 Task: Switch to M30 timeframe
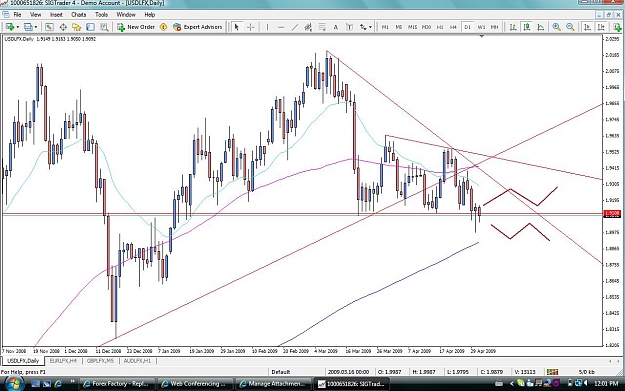(426, 27)
